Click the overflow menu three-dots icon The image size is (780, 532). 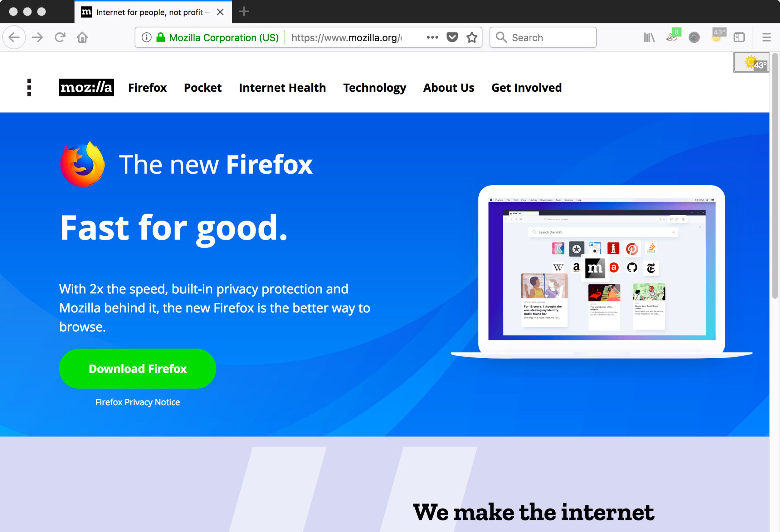pyautogui.click(x=431, y=37)
